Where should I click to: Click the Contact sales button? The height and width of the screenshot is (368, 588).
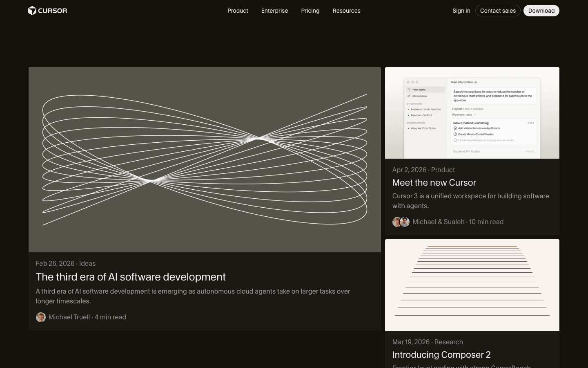coord(498,11)
